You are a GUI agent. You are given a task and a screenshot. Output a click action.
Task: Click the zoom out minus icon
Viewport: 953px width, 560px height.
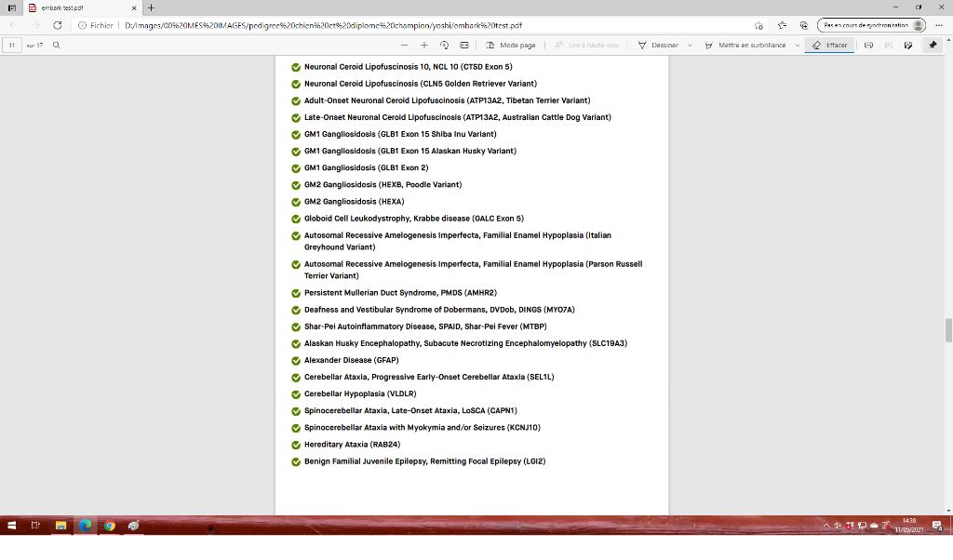[x=405, y=45]
